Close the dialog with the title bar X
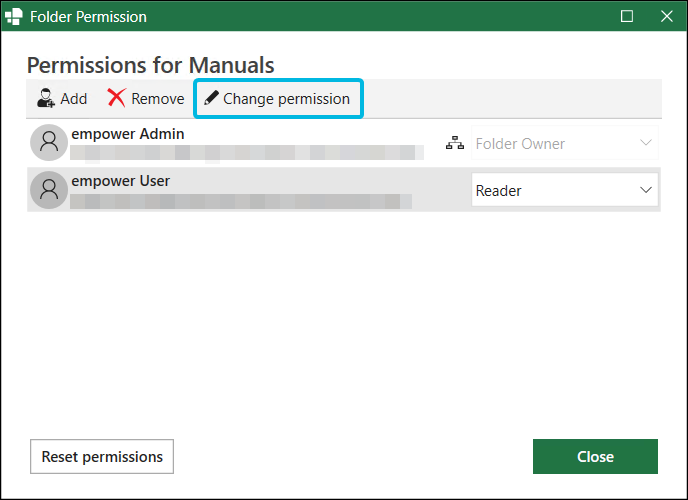 click(666, 16)
